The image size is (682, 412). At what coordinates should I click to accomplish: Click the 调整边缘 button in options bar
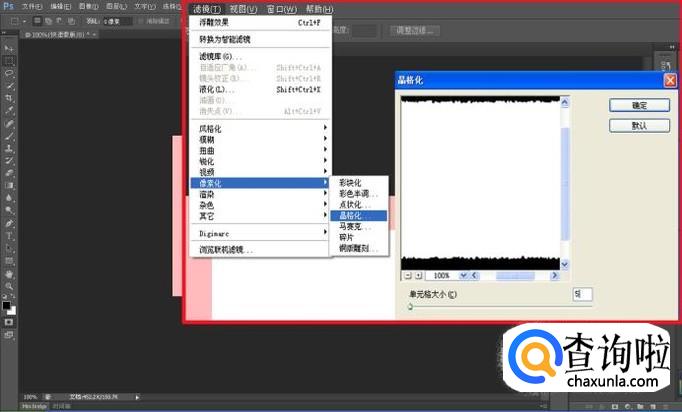click(x=415, y=30)
